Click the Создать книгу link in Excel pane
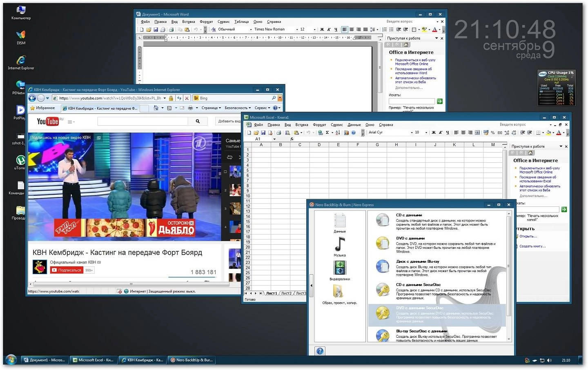Viewport: 588px width, 370px height. click(x=532, y=246)
